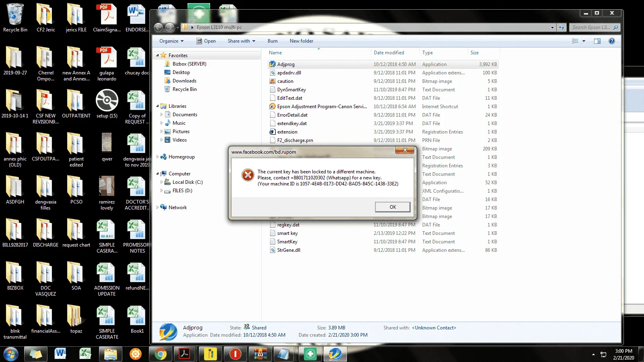644x362 pixels.
Task: Select the smart key text document
Action: coord(384,233)
